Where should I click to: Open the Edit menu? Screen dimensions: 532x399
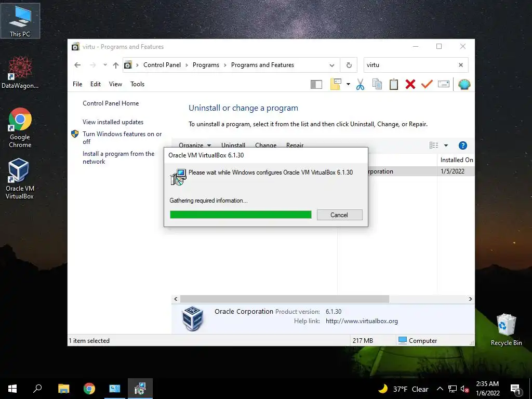click(96, 84)
